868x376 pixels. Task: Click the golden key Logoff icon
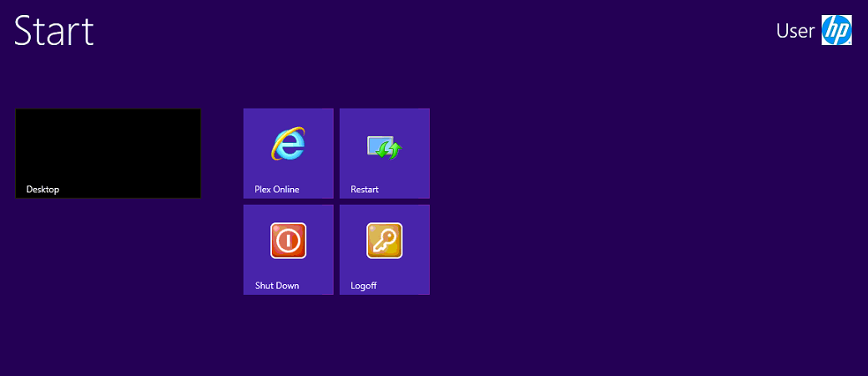coord(384,241)
